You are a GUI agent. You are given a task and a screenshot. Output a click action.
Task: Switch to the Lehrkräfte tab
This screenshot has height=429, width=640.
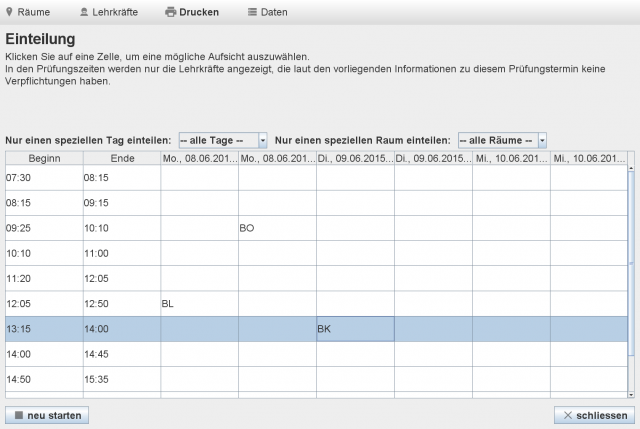[115, 12]
